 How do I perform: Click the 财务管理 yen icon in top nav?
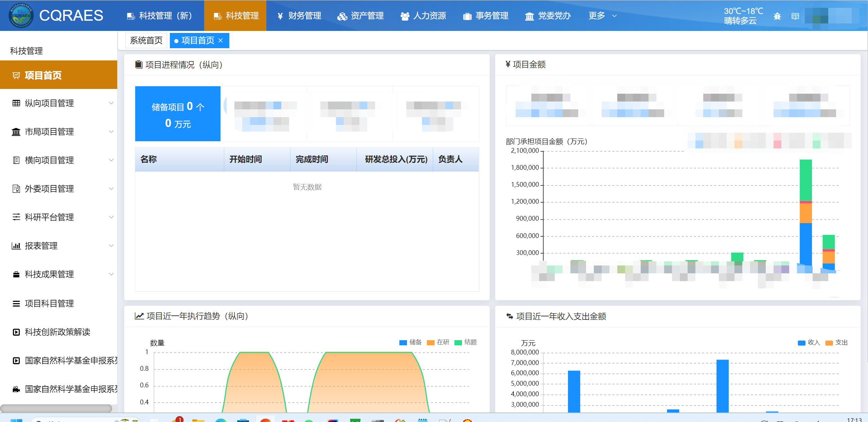280,16
